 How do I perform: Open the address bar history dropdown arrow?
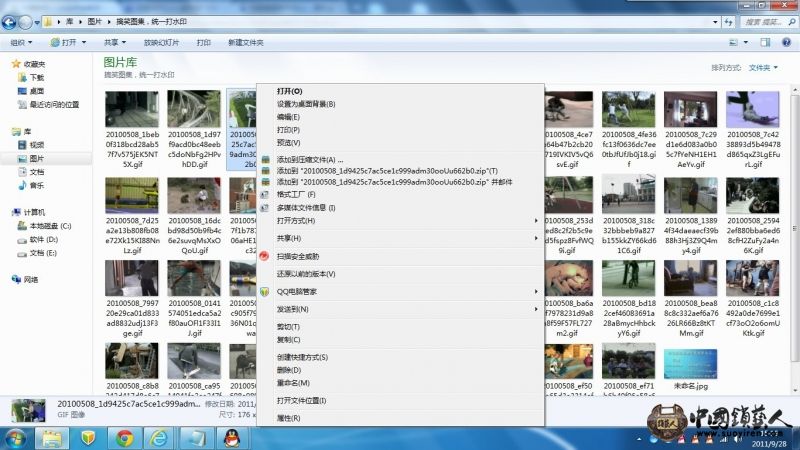tap(715, 22)
